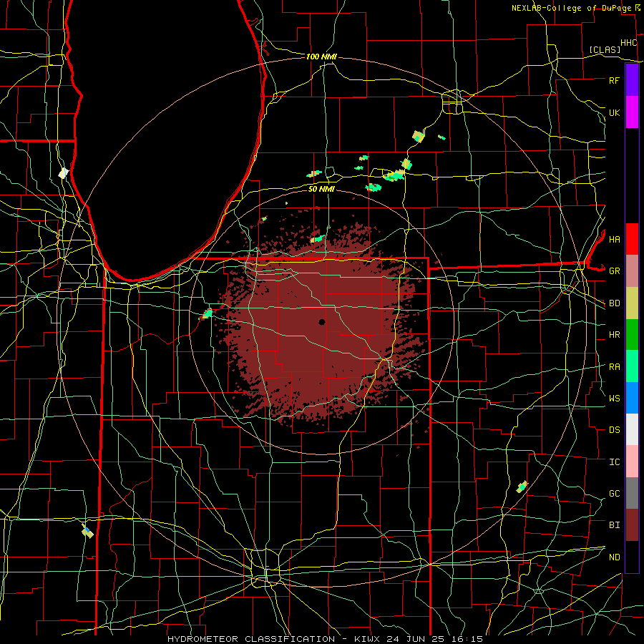
Task: Select the bright red HA legend swatch
Action: (632, 239)
